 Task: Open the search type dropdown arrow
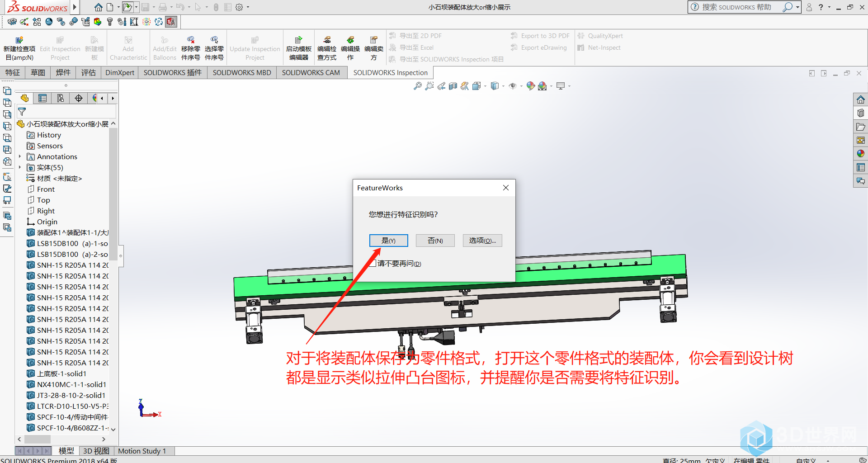(x=797, y=7)
